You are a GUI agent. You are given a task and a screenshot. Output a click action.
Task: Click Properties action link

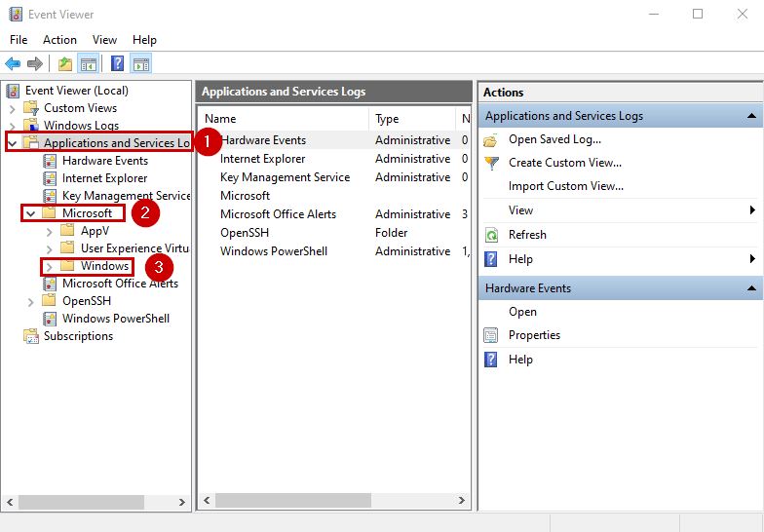[534, 335]
